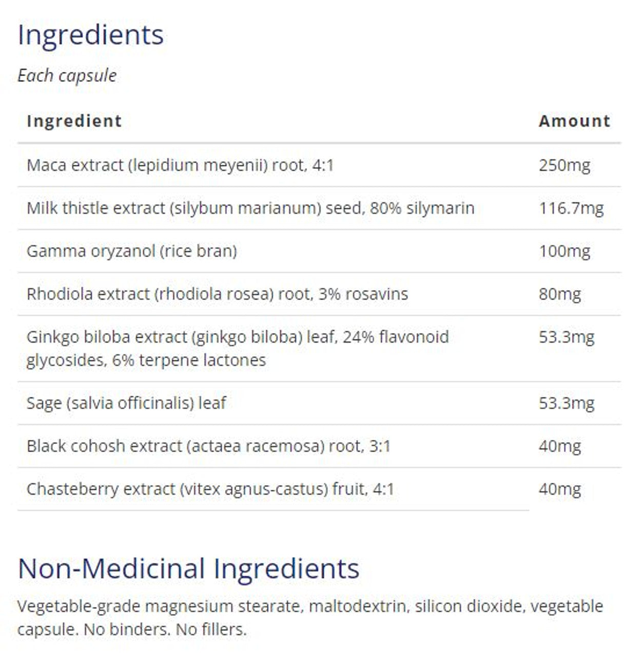Select the Ingredient column header

pos(74,121)
